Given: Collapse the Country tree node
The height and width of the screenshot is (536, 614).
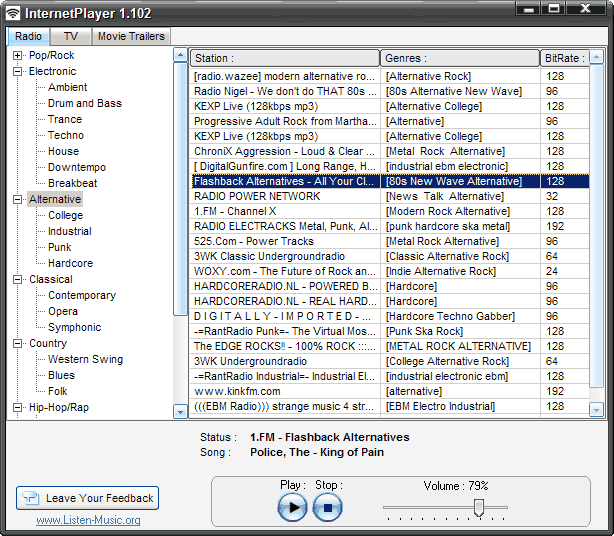Looking at the screenshot, I should [17, 343].
